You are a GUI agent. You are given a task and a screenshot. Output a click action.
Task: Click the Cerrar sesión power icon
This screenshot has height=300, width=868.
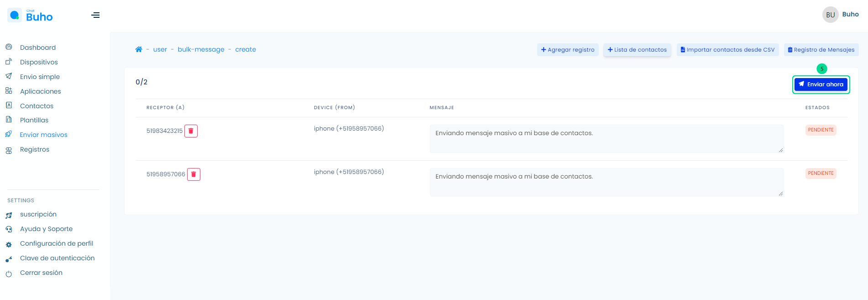click(x=9, y=274)
